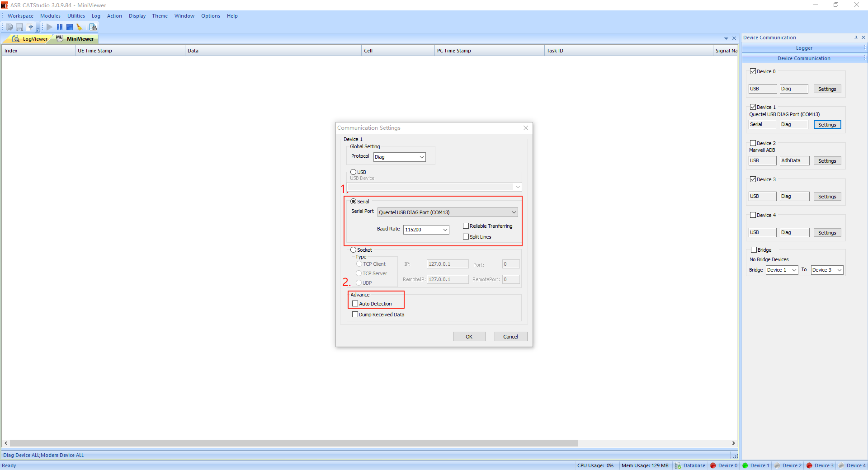The image size is (868, 470).
Task: Click the UE Time Stamp column header
Action: [x=130, y=51]
